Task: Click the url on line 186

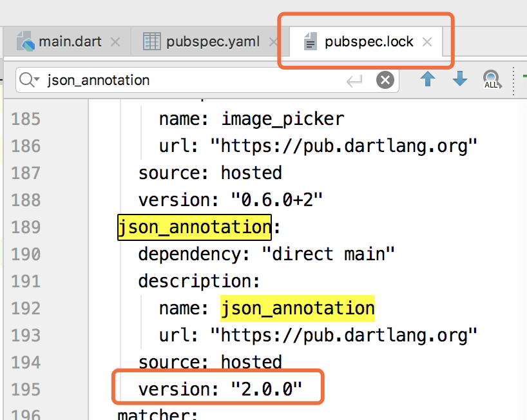Action: pyautogui.click(x=318, y=146)
